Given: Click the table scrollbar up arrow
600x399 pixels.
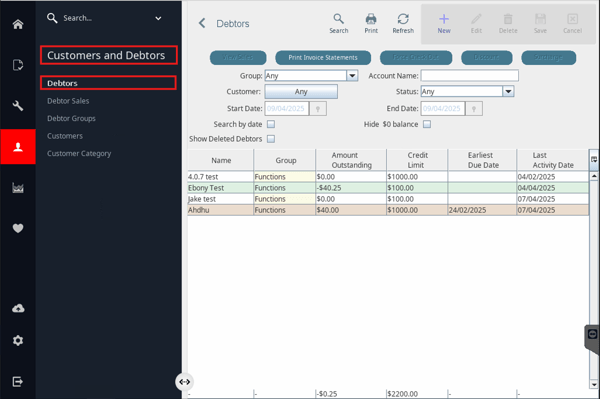Looking at the screenshot, I should pos(594,176).
